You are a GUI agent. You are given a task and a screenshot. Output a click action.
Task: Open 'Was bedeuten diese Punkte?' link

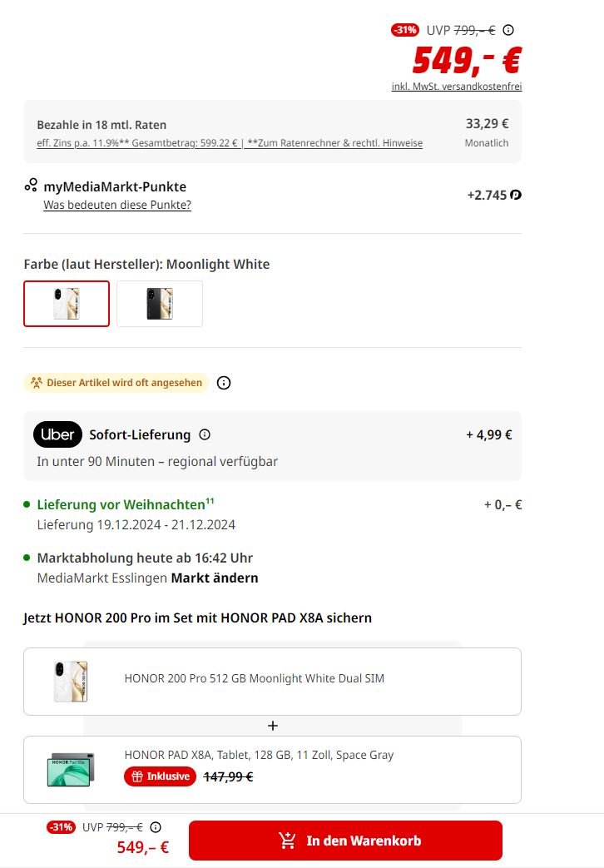coord(117,205)
